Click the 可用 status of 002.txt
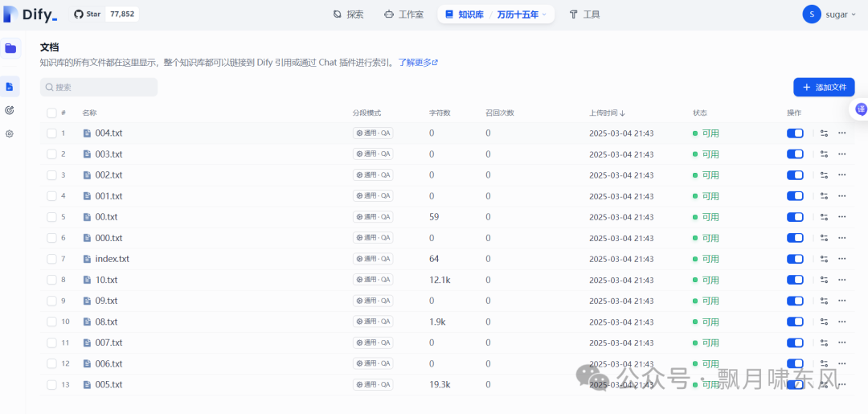The width and height of the screenshot is (868, 414). coord(706,175)
